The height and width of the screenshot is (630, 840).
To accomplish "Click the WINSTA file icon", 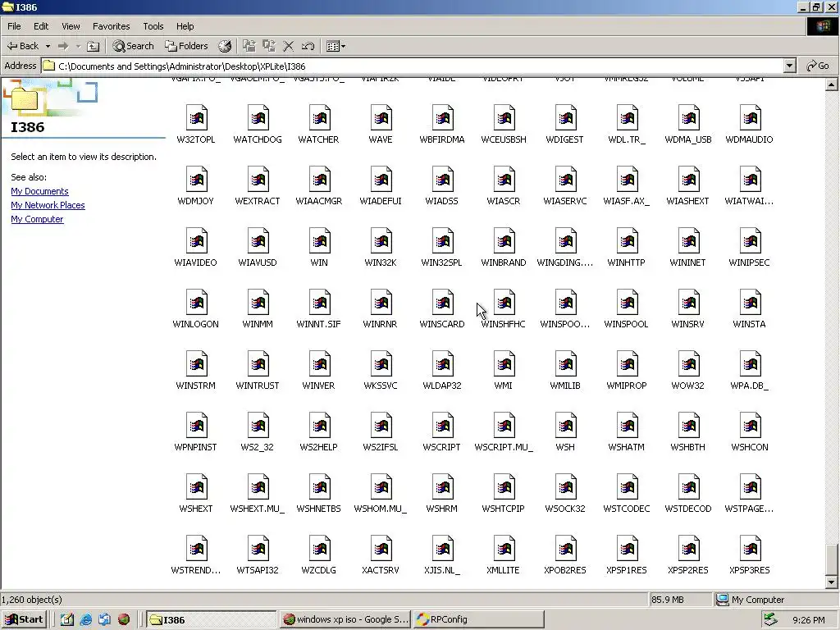I will (750, 302).
